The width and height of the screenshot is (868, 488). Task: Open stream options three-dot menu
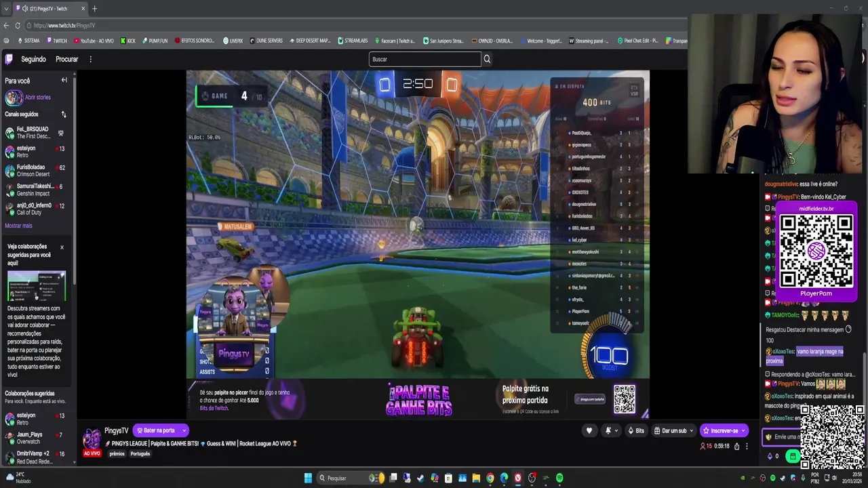point(747,446)
